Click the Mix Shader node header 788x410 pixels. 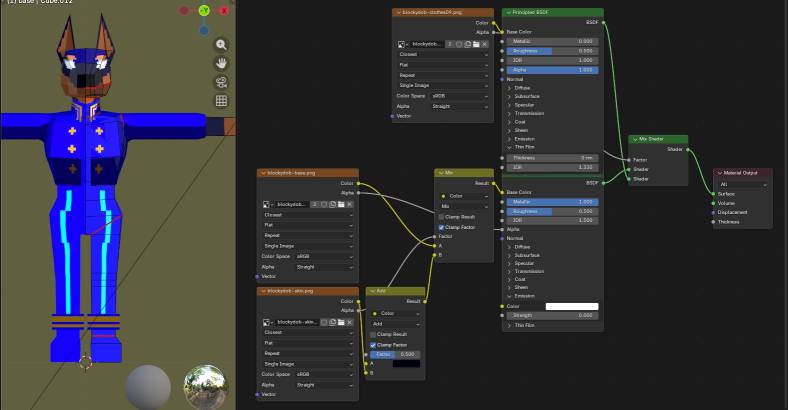pos(658,139)
